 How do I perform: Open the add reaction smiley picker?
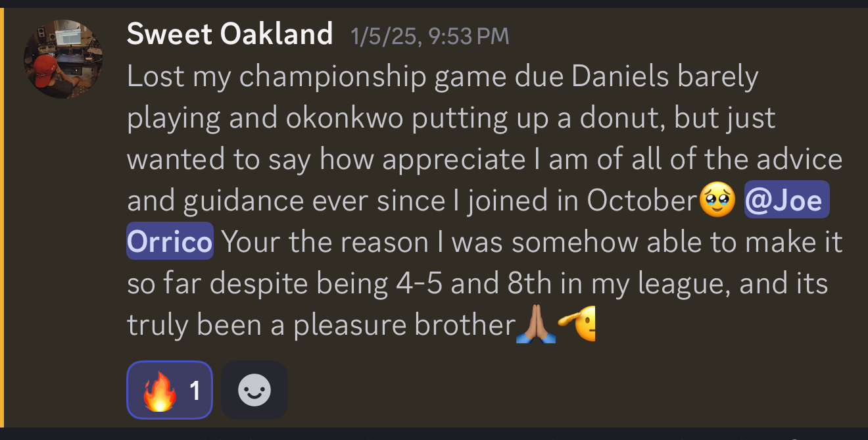click(x=254, y=391)
